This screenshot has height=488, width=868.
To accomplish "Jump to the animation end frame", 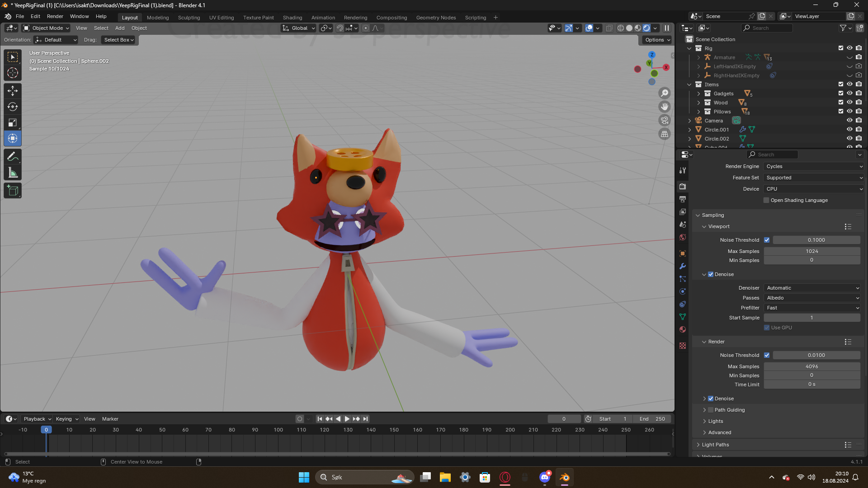I will click(x=366, y=419).
